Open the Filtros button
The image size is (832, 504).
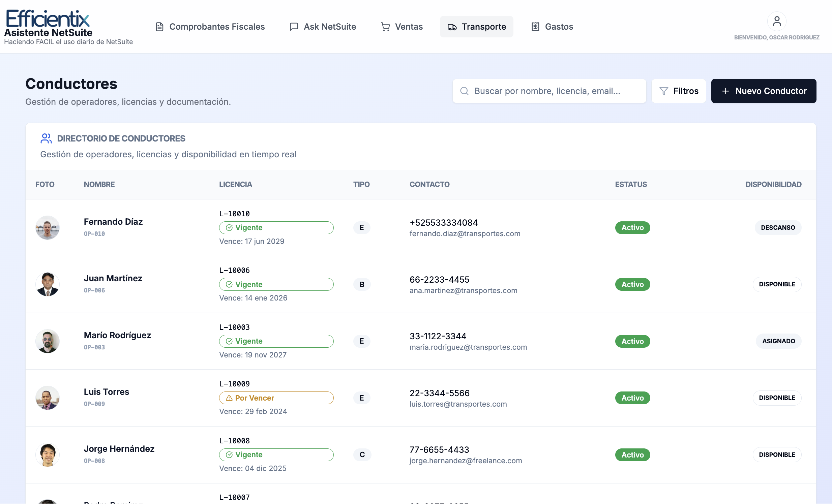[679, 91]
